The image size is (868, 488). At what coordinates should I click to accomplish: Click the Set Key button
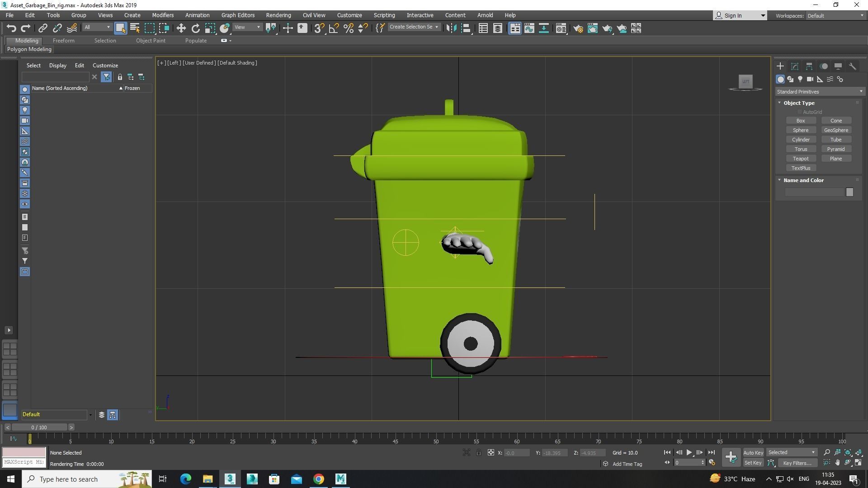pos(753,463)
